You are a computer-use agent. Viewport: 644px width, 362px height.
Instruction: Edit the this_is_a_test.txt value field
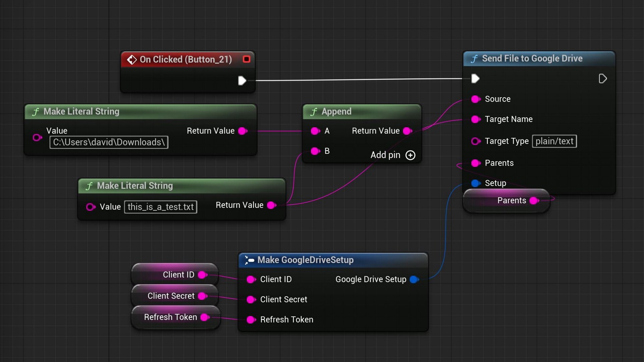click(x=160, y=207)
